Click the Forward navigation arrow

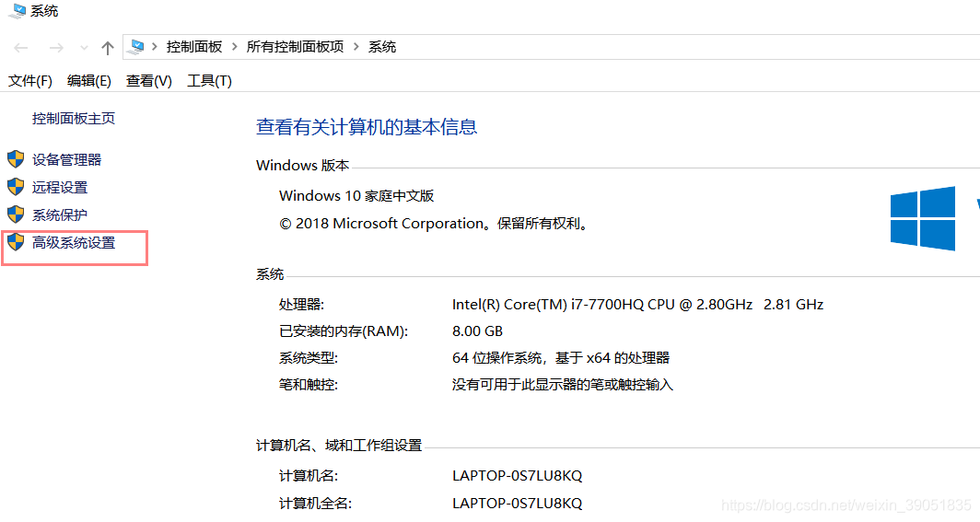click(56, 48)
